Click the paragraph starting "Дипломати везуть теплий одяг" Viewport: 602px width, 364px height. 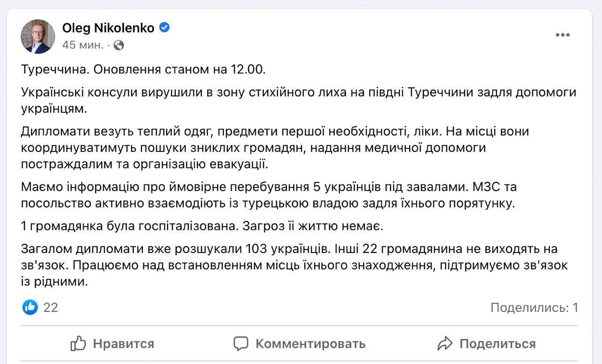pos(275,147)
